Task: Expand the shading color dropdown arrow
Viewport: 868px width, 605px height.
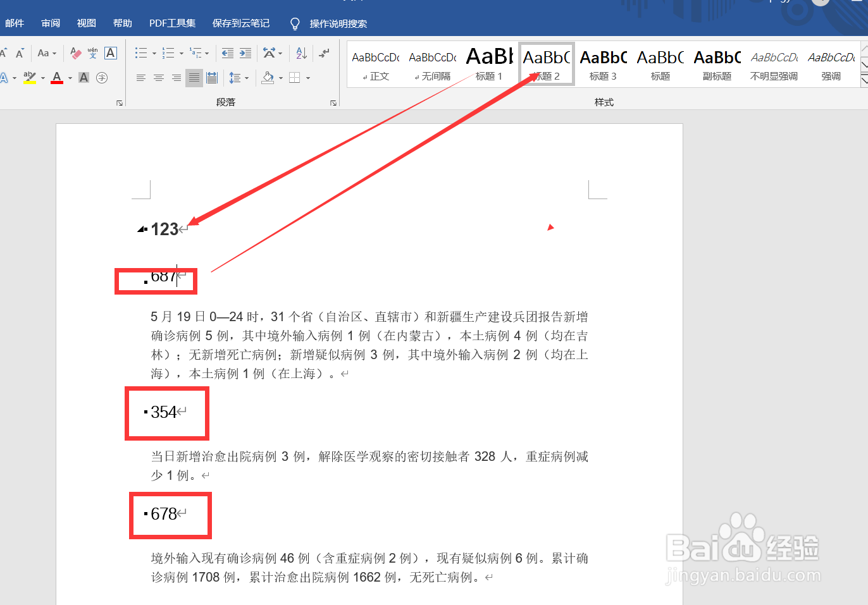Action: 281,78
